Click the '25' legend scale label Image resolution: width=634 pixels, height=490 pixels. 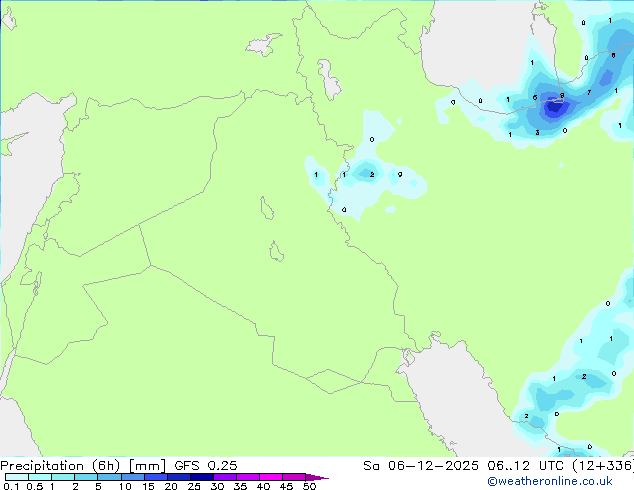coord(194,486)
